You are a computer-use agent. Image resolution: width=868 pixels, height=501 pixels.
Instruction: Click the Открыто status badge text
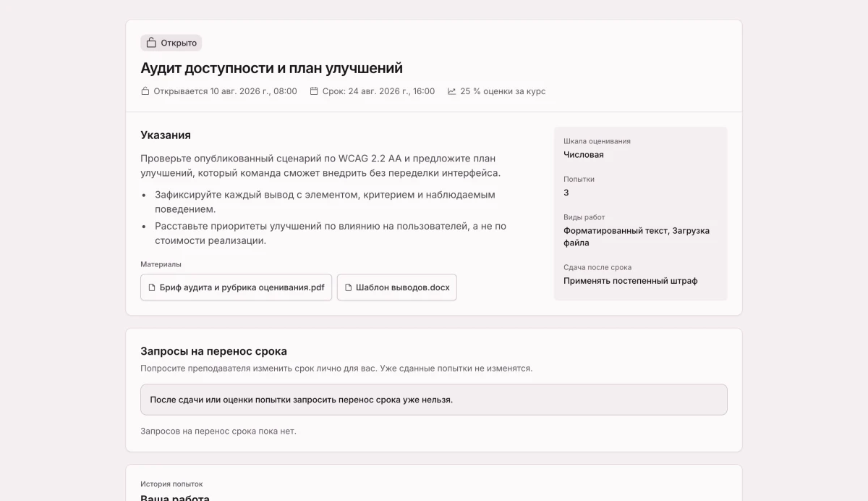pos(179,43)
